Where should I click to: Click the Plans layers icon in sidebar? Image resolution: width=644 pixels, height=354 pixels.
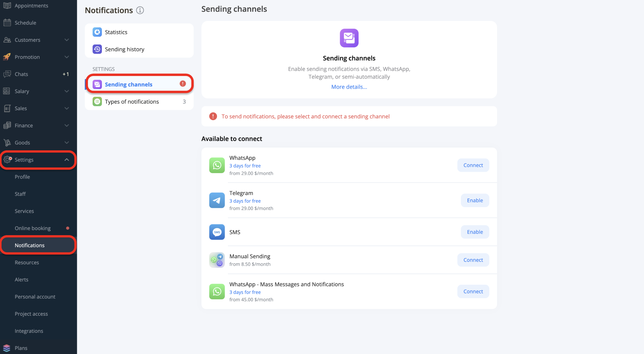pyautogui.click(x=7, y=348)
